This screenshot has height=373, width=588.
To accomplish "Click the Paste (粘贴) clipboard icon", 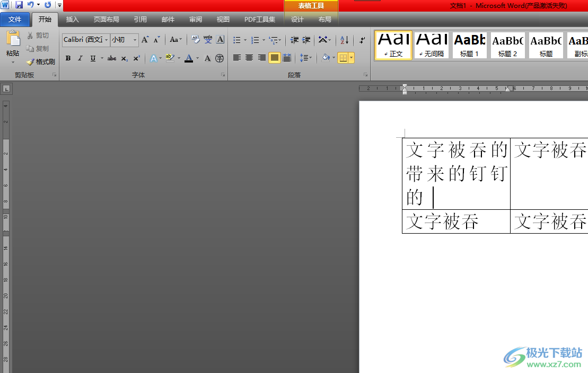I will (13, 38).
